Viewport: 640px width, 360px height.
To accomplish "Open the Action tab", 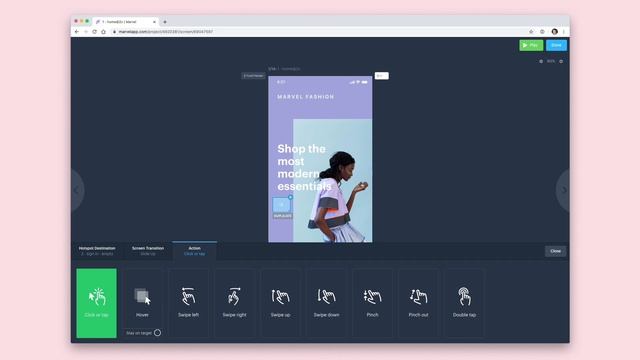I will click(x=194, y=251).
